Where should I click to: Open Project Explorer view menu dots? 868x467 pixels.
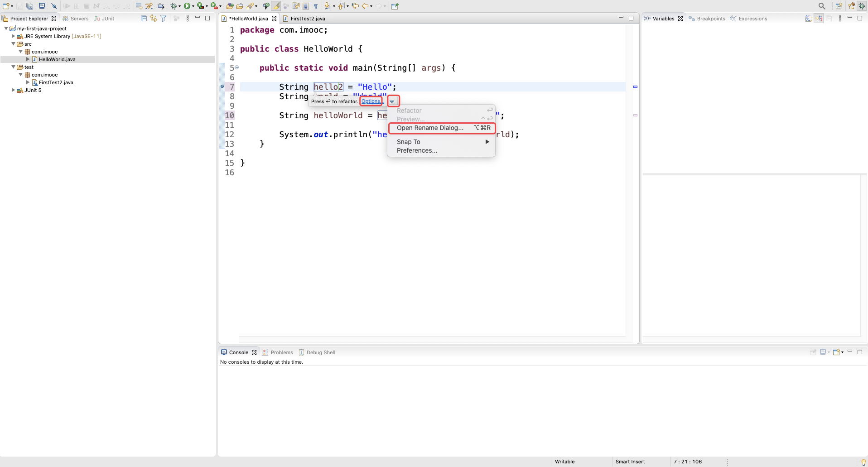pos(188,18)
